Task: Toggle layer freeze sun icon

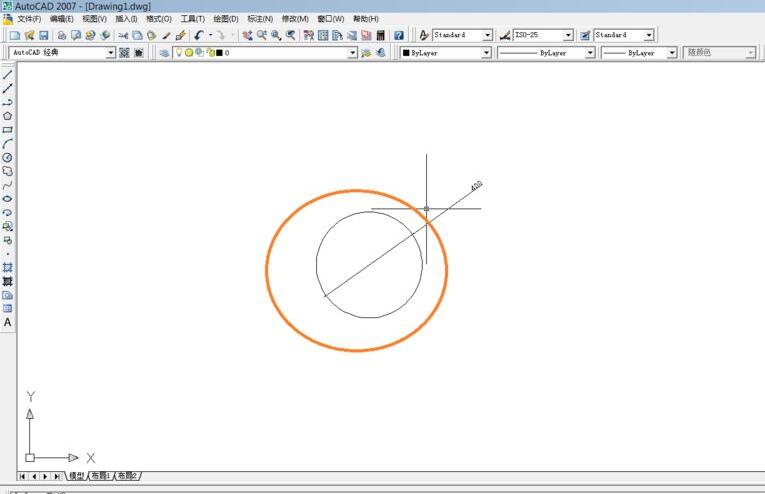Action: click(x=189, y=53)
